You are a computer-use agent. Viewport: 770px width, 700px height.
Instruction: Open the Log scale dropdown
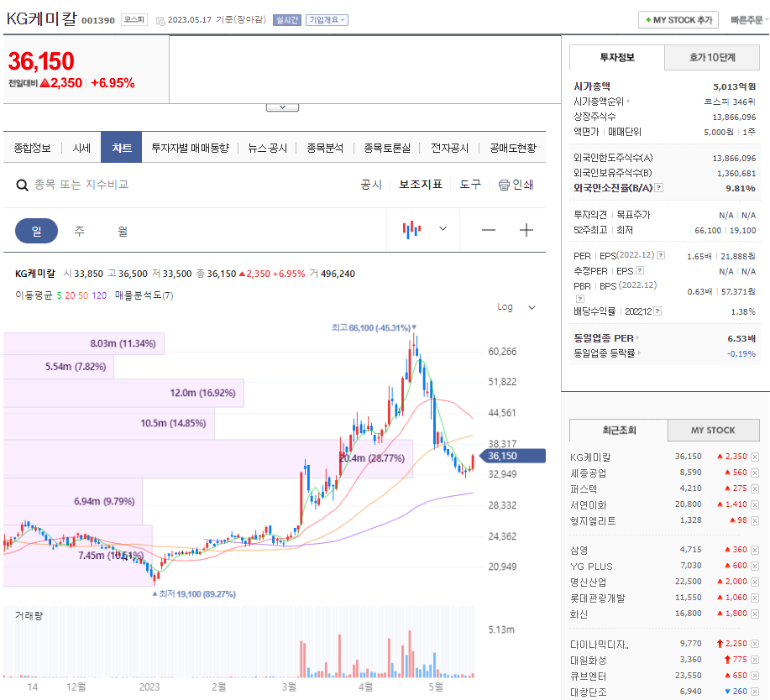point(516,307)
